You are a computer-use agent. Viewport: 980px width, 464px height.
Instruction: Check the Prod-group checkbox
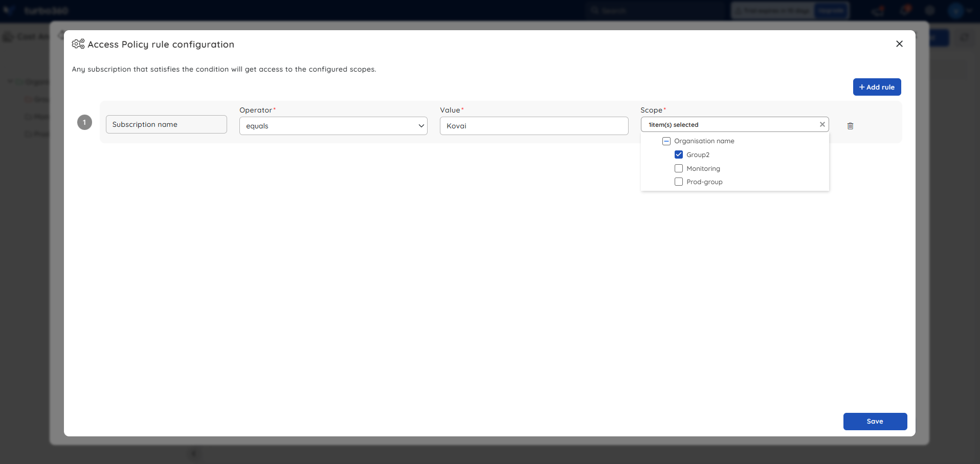pyautogui.click(x=679, y=182)
